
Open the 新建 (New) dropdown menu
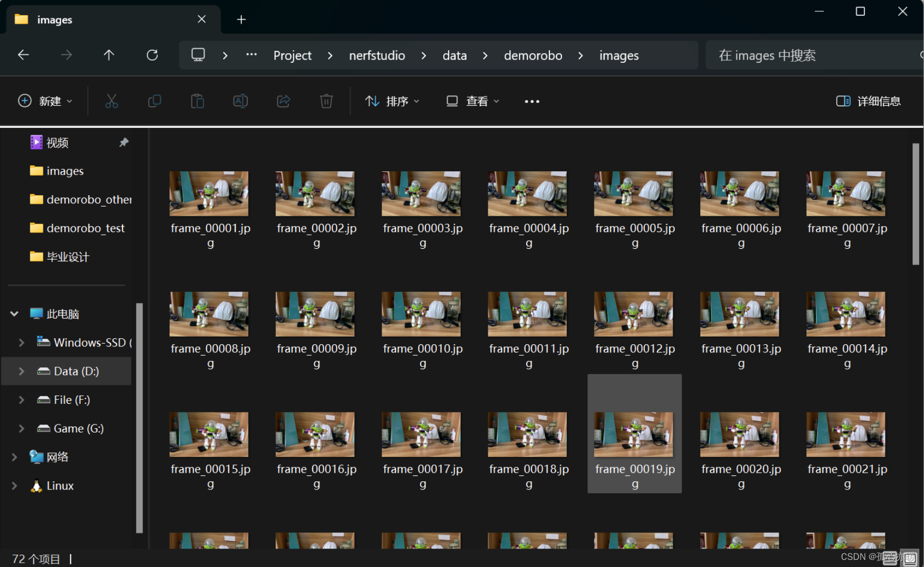[46, 101]
